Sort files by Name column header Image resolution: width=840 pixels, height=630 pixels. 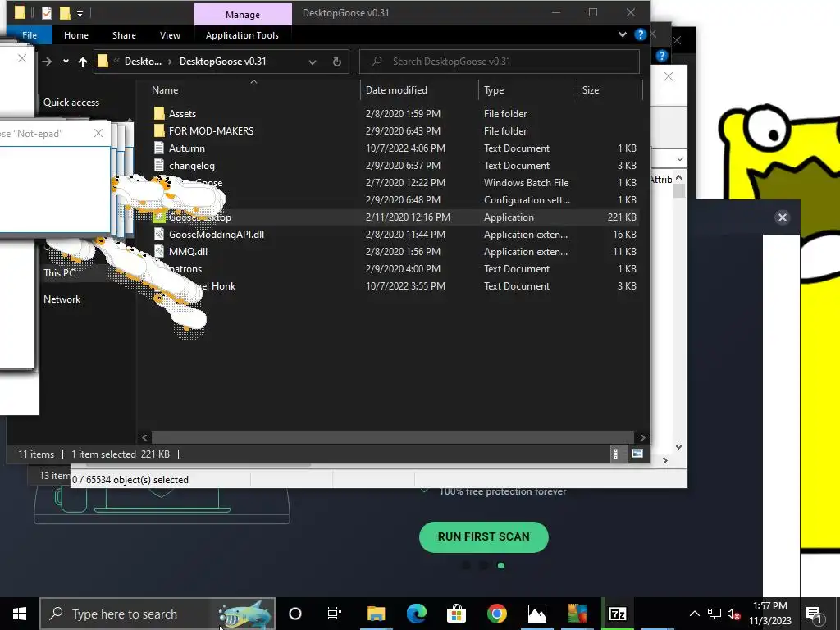165,90
